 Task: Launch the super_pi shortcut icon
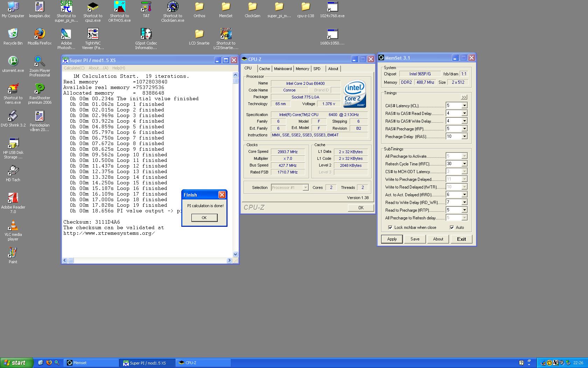click(66, 12)
